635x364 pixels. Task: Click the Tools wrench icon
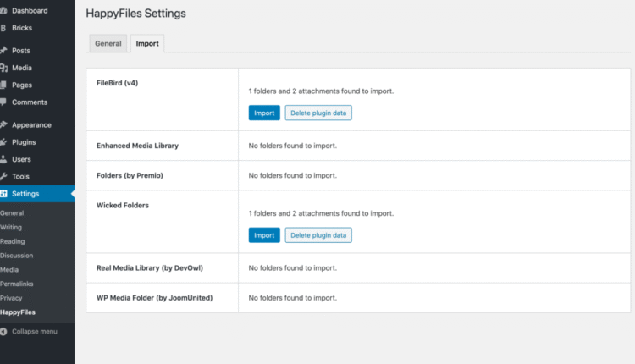click(3, 176)
